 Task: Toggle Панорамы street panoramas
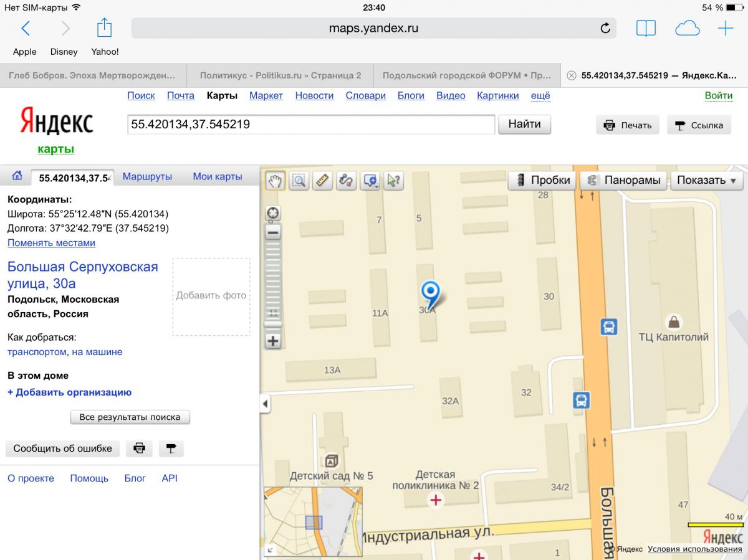(624, 180)
